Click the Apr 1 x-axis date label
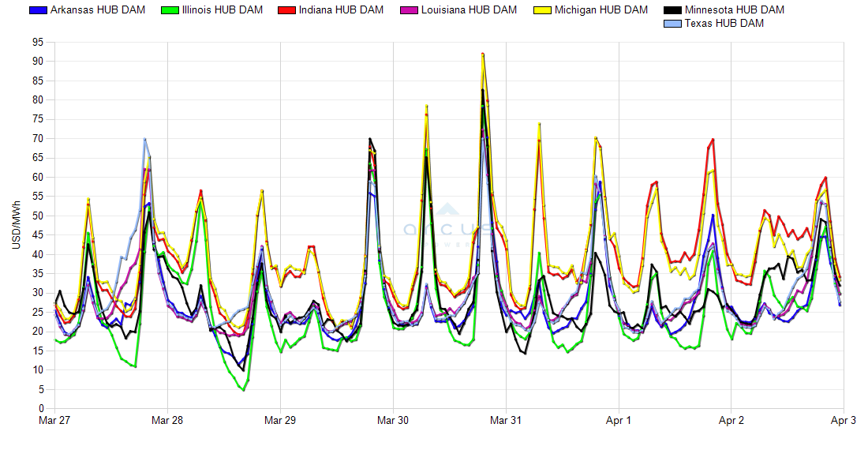The height and width of the screenshot is (450, 868). click(619, 421)
